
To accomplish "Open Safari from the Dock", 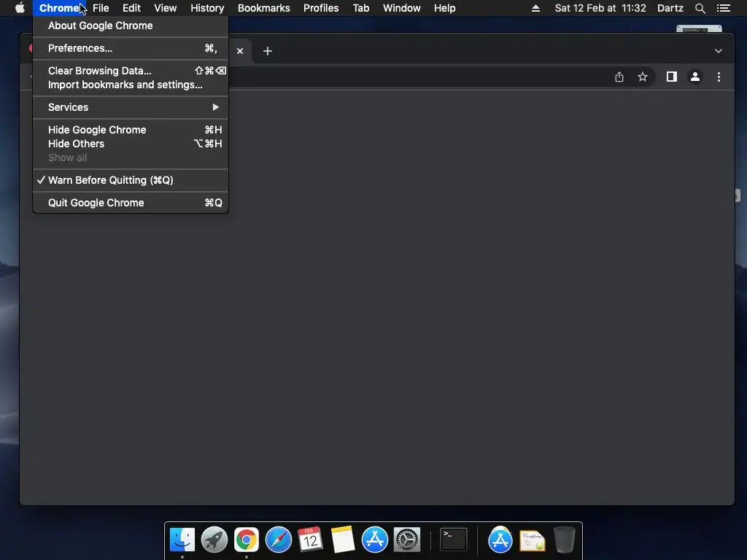I will click(x=278, y=540).
